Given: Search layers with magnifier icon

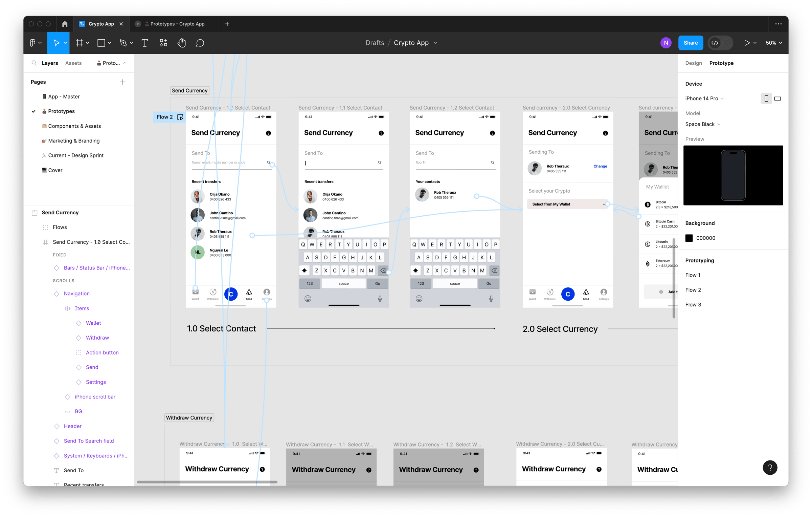Looking at the screenshot, I should pos(34,63).
